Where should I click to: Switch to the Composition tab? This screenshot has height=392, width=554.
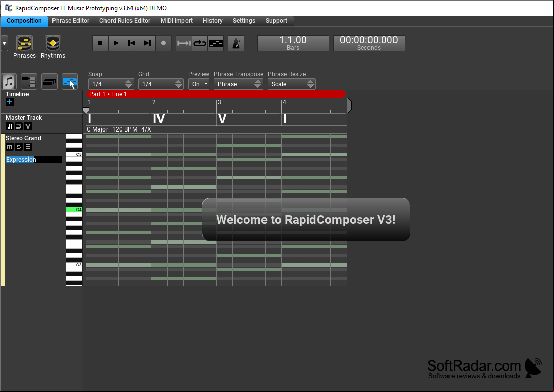[24, 21]
